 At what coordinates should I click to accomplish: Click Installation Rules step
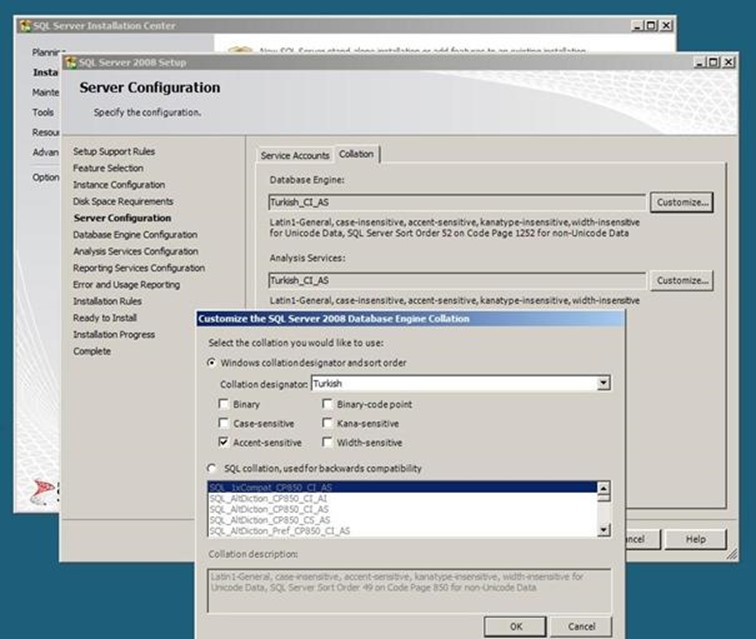[x=107, y=301]
